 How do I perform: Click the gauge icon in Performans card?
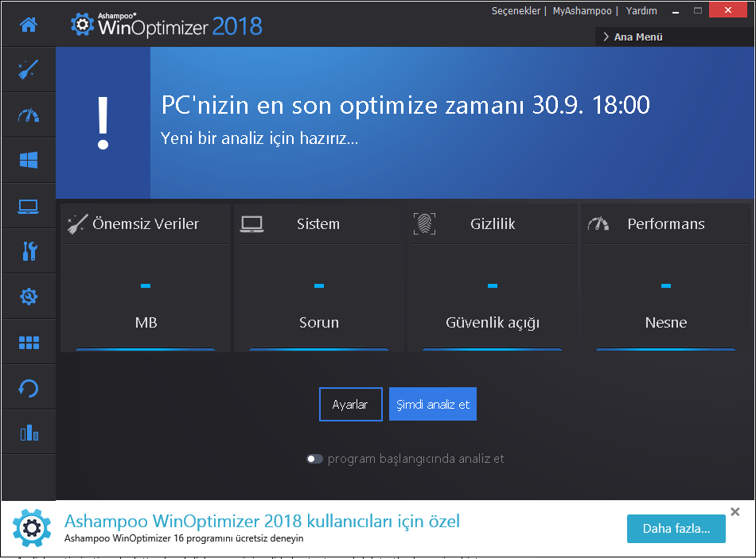pos(598,223)
